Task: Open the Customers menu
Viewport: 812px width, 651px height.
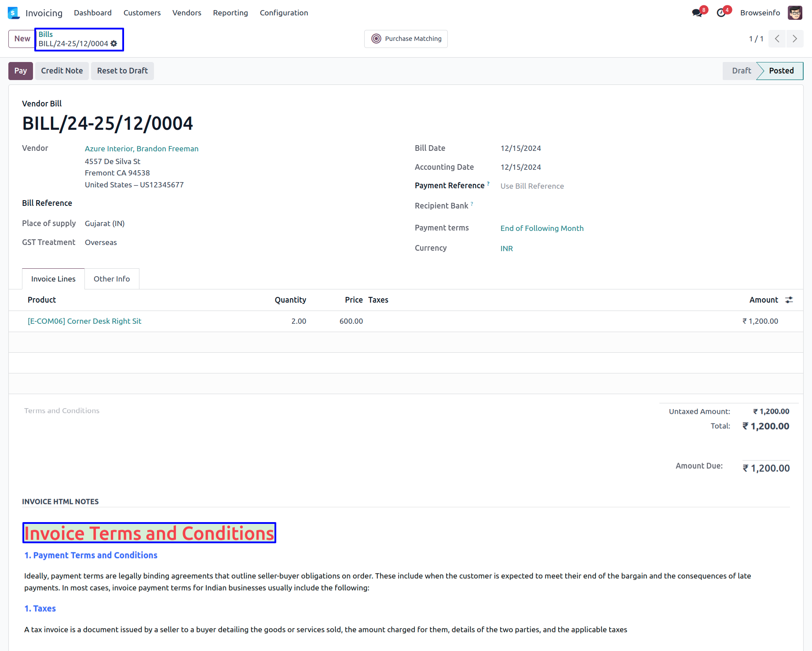Action: [142, 13]
